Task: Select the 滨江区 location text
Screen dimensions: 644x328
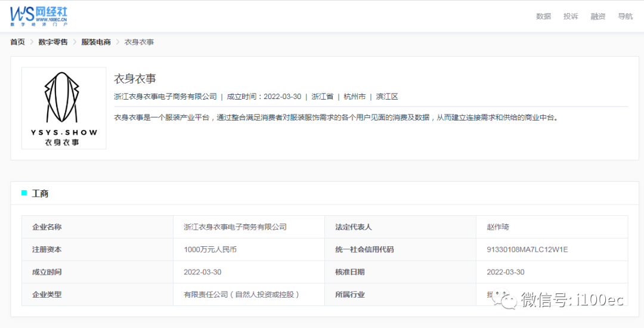Action: pyautogui.click(x=387, y=97)
